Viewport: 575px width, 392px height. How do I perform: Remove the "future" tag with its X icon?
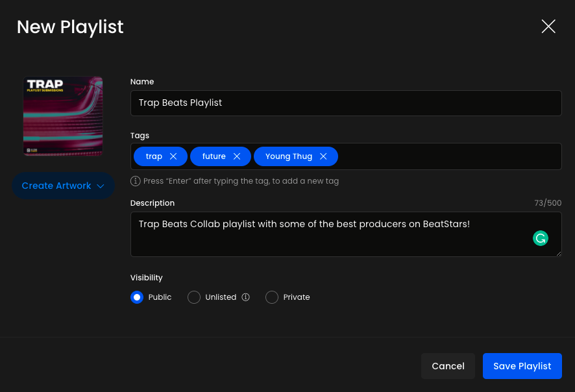point(237,156)
